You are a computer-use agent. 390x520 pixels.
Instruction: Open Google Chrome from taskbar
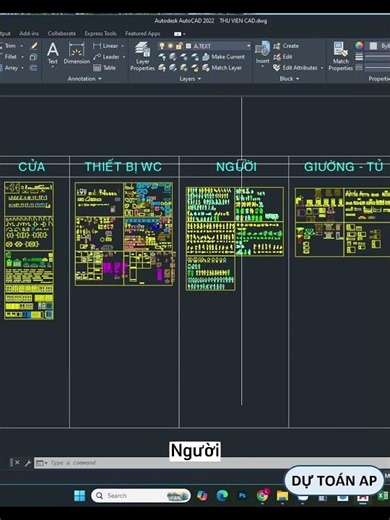pyautogui.click(x=263, y=496)
